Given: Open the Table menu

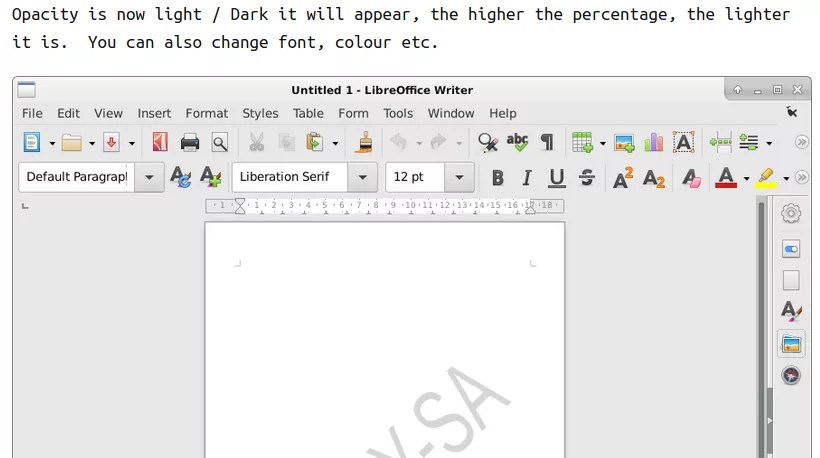Looking at the screenshot, I should tap(308, 113).
